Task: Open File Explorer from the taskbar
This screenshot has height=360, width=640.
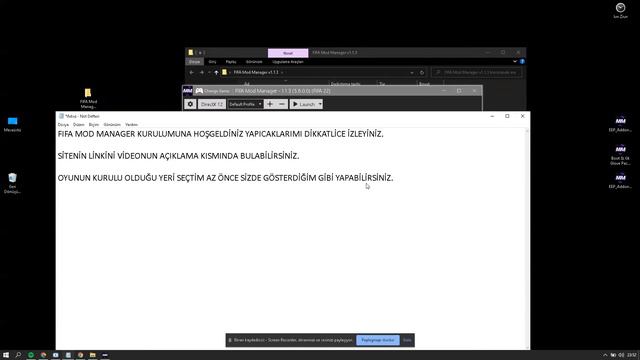Action: (x=93, y=355)
